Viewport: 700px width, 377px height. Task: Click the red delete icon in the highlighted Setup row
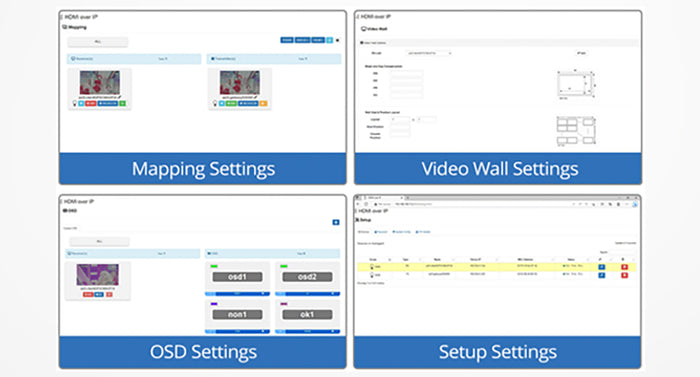tap(624, 267)
